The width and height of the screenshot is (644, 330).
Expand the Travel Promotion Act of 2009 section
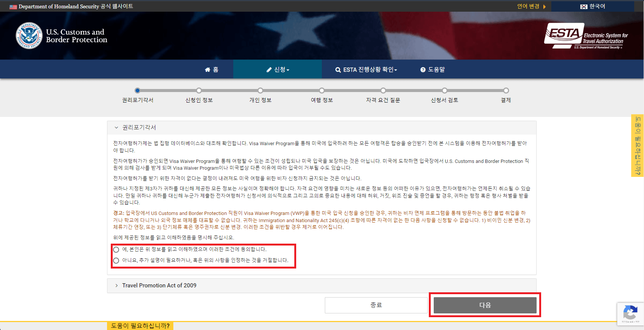[321, 285]
